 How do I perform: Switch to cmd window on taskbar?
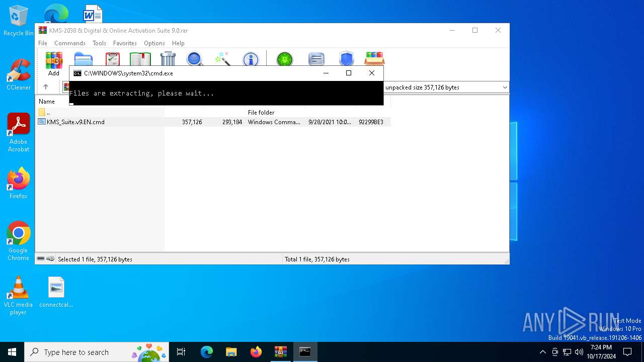point(305,352)
